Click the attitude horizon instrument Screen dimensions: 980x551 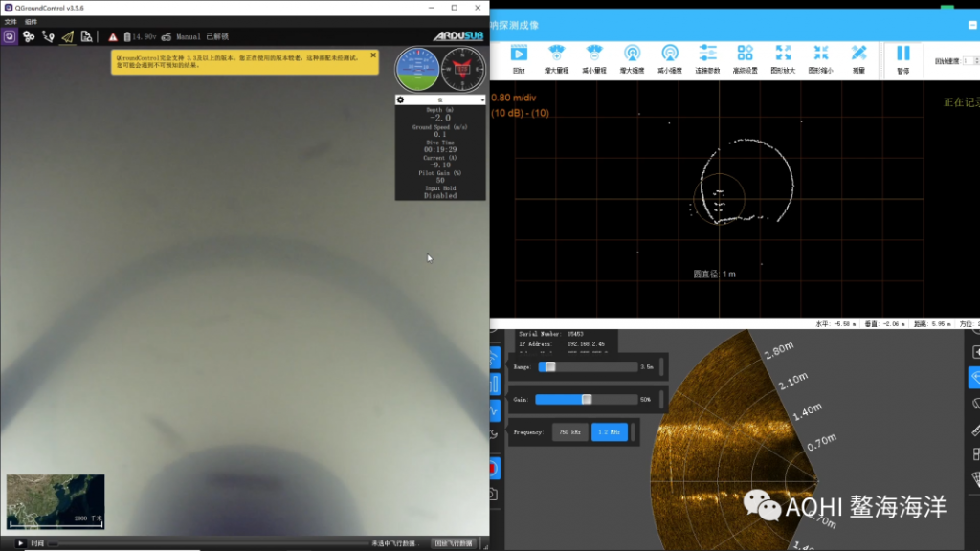click(x=417, y=69)
